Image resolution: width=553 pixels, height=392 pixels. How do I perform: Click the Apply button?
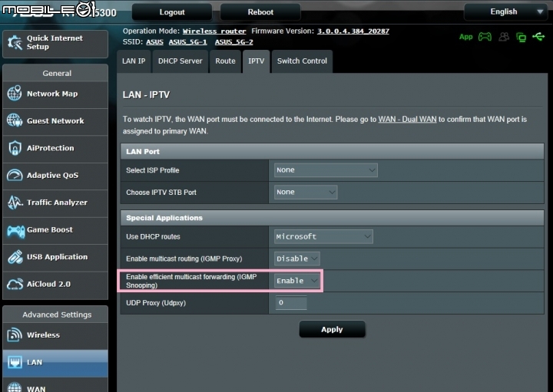click(332, 329)
